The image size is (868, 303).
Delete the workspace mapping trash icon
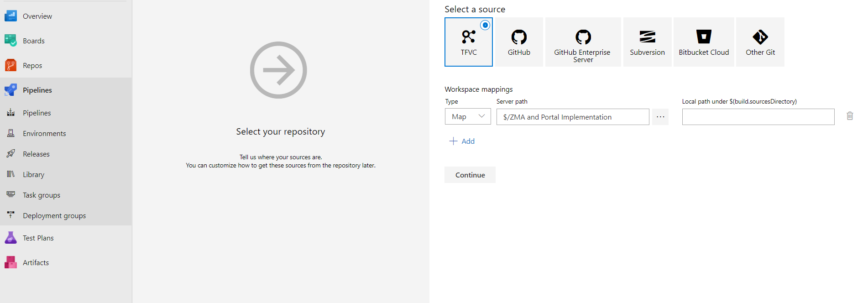[850, 116]
